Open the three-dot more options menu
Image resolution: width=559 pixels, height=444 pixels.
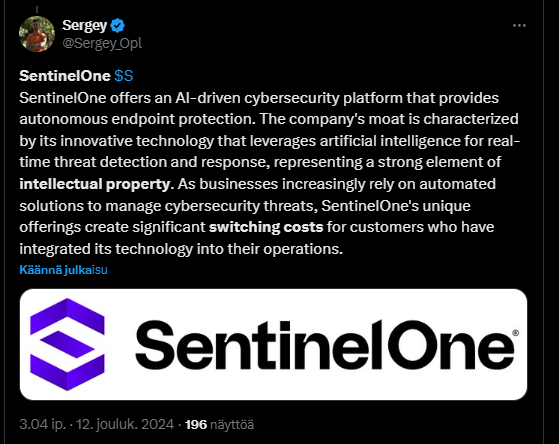pos(519,26)
